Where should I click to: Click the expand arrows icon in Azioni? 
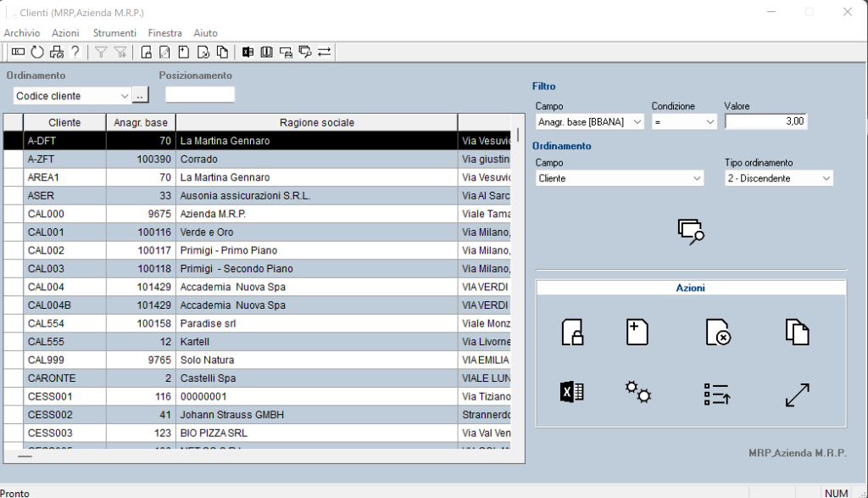tap(797, 394)
